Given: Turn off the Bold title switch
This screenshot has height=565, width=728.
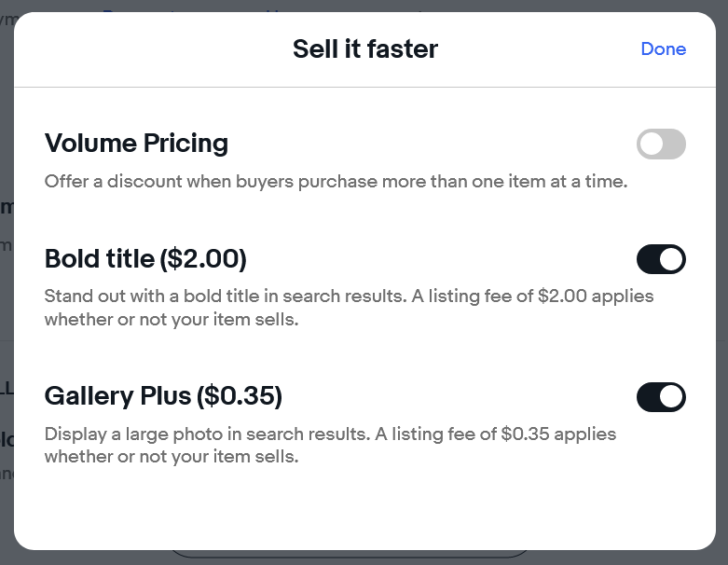Looking at the screenshot, I should pos(661,259).
